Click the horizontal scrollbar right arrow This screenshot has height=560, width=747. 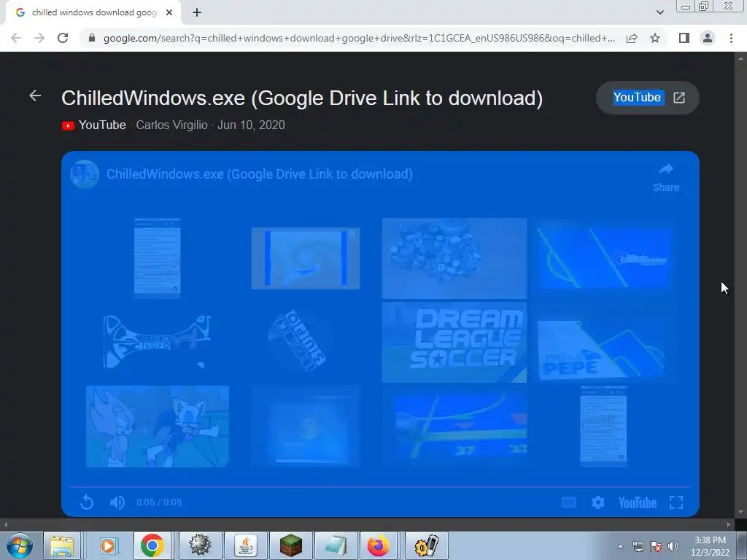(x=729, y=524)
